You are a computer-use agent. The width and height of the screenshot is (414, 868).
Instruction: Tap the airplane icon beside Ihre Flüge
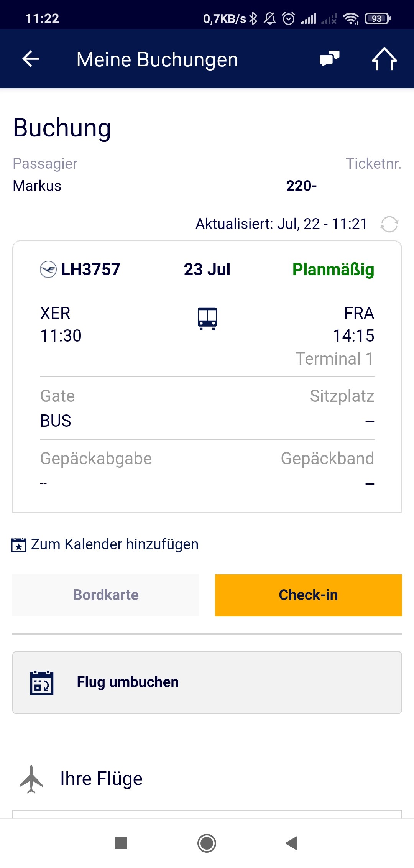coord(31,779)
